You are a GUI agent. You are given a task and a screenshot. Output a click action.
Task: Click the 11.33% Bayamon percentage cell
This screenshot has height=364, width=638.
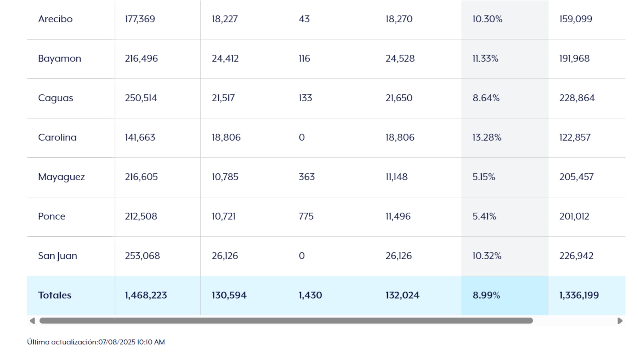(485, 59)
